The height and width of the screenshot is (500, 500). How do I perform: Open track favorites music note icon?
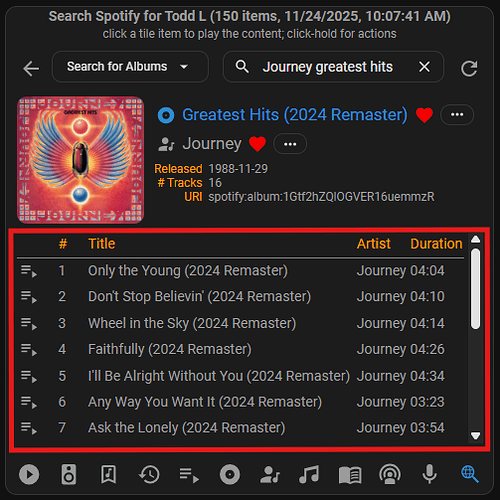coord(309,474)
